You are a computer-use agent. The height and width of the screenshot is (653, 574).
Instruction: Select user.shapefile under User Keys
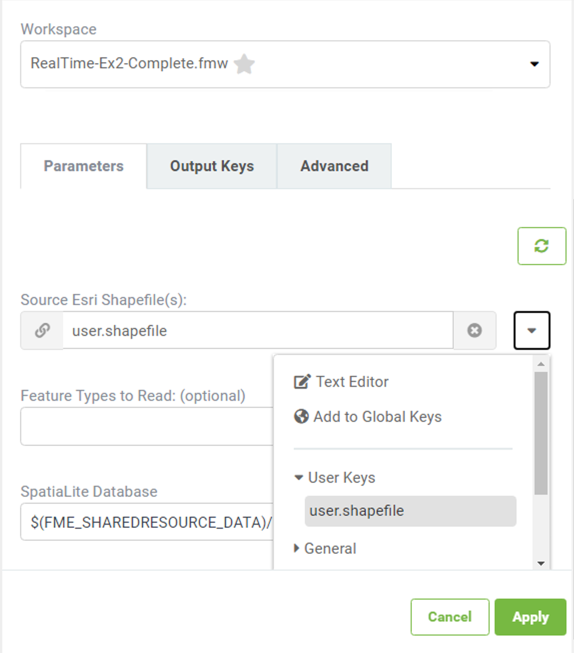click(x=410, y=511)
